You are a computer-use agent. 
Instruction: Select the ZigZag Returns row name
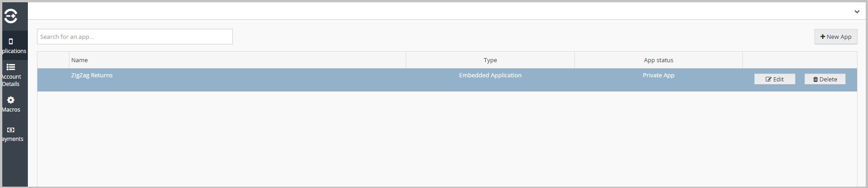92,75
